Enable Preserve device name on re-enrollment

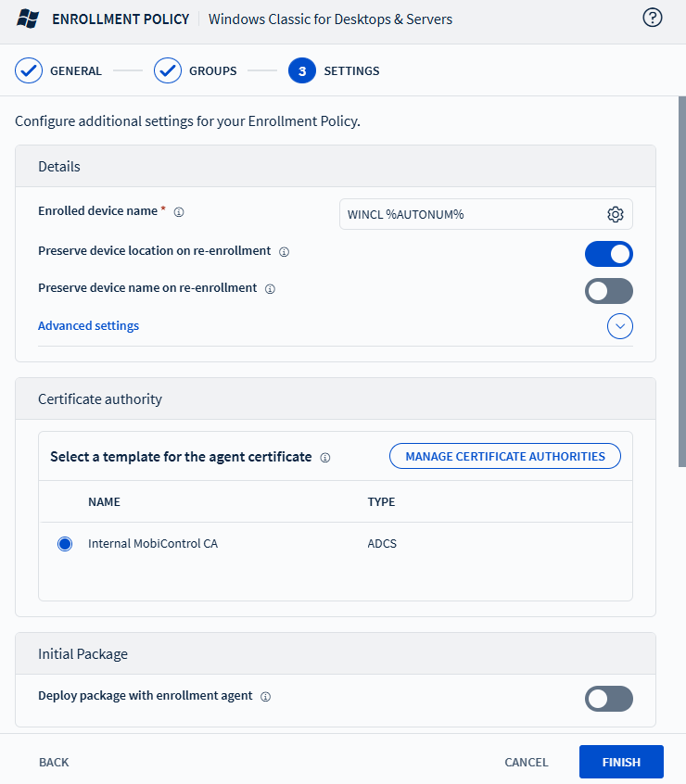608,291
